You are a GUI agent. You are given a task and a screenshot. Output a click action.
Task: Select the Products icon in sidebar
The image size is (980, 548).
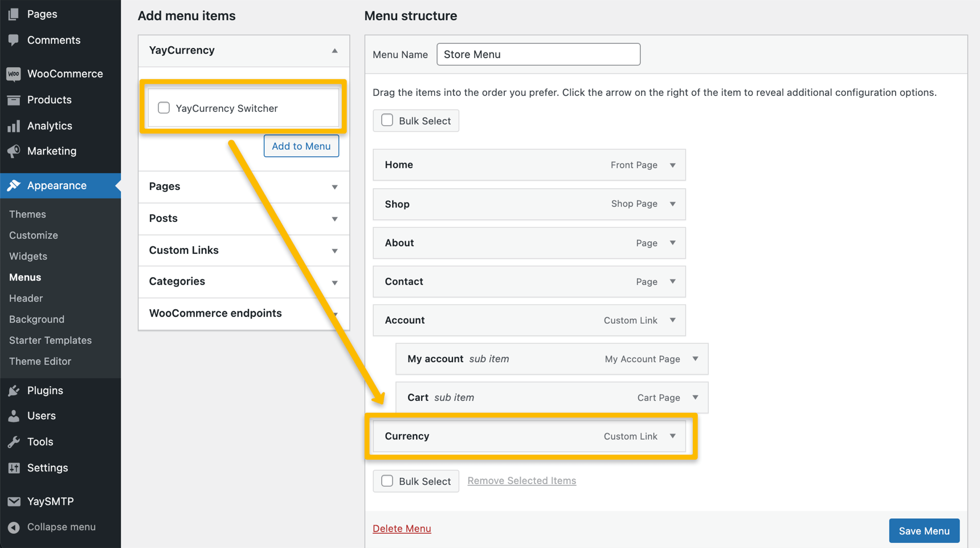[x=14, y=100]
